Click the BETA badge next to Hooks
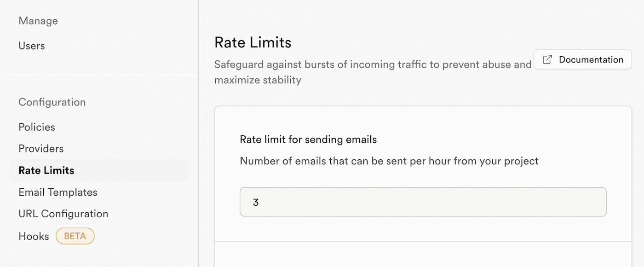This screenshot has height=267, width=644. click(75, 236)
